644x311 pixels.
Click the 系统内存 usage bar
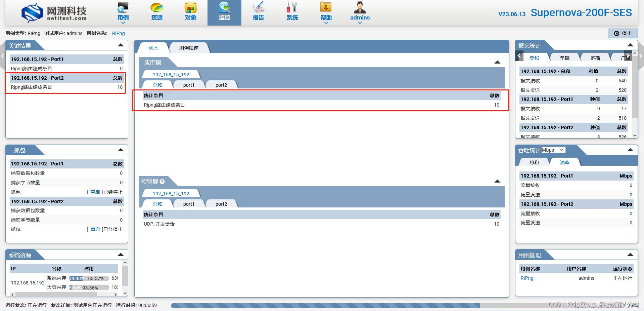point(89,278)
